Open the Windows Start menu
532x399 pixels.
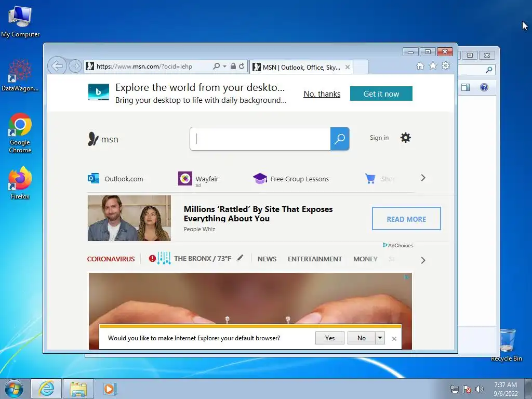(14, 389)
